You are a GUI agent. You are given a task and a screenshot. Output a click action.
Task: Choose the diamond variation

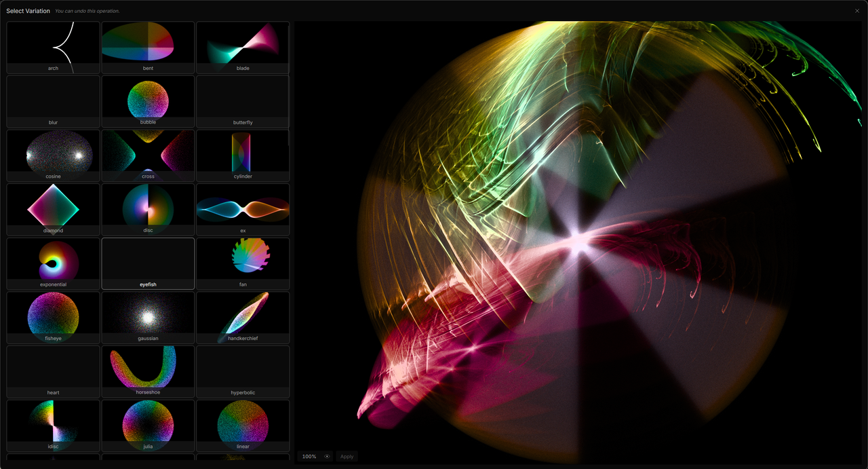[x=54, y=210]
